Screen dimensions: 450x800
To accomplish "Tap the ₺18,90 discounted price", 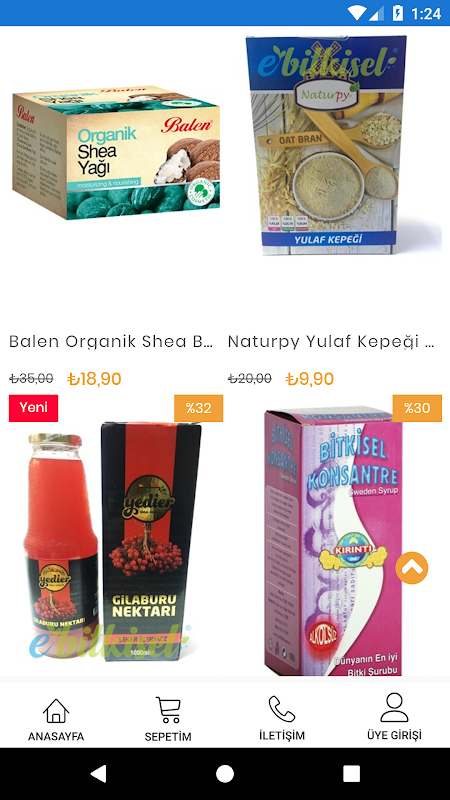I will point(94,379).
